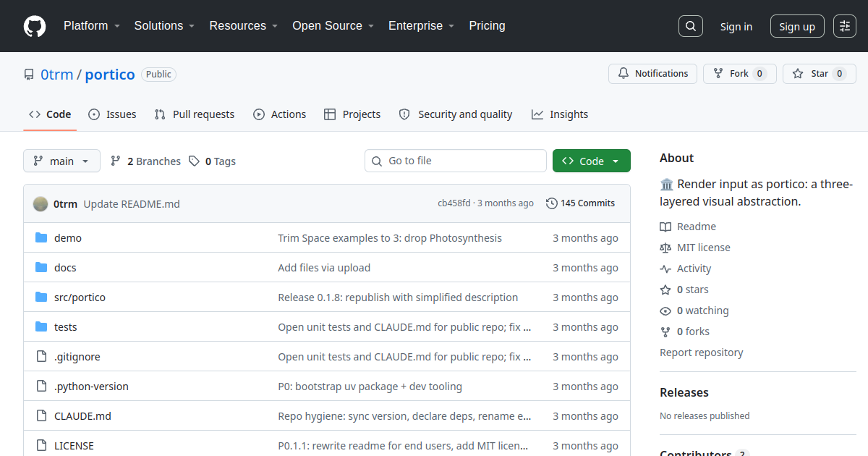Viewport: 868px width, 456px height.
Task: Click the Sign up button
Action: click(797, 27)
